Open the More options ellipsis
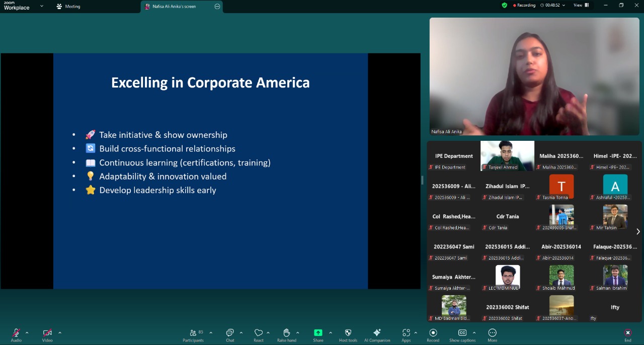 493,333
